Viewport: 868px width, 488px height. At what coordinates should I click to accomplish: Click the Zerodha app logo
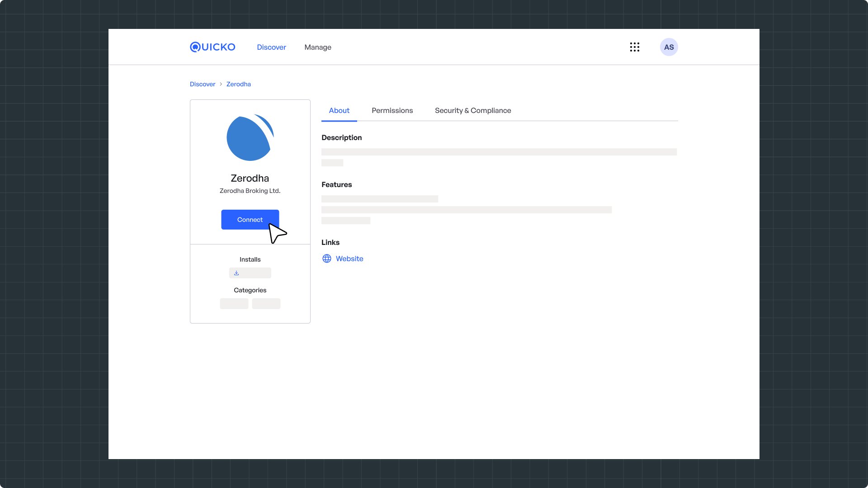250,137
